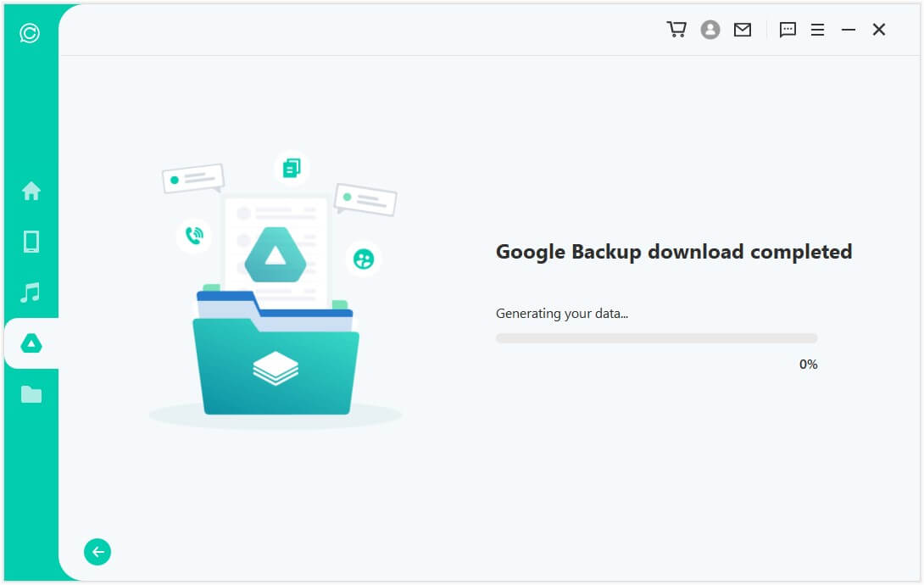This screenshot has width=924, height=585.
Task: Close the application window
Action: click(878, 30)
